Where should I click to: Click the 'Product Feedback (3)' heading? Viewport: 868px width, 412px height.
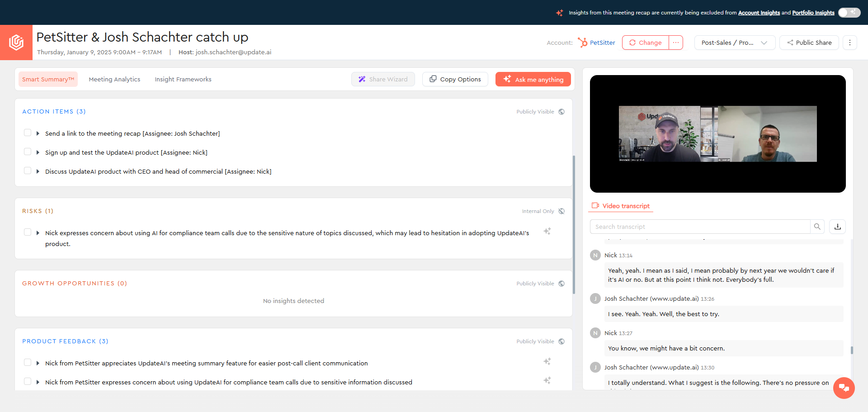click(65, 341)
